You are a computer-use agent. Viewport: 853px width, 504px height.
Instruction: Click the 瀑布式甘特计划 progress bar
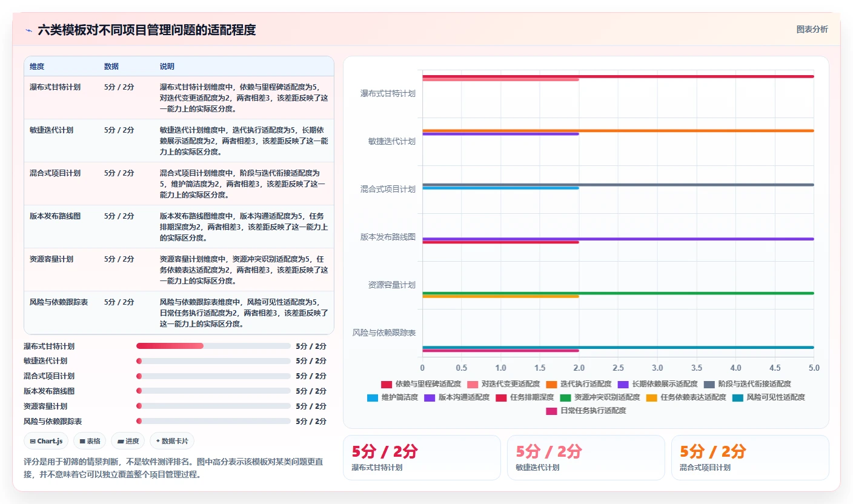pyautogui.click(x=213, y=346)
